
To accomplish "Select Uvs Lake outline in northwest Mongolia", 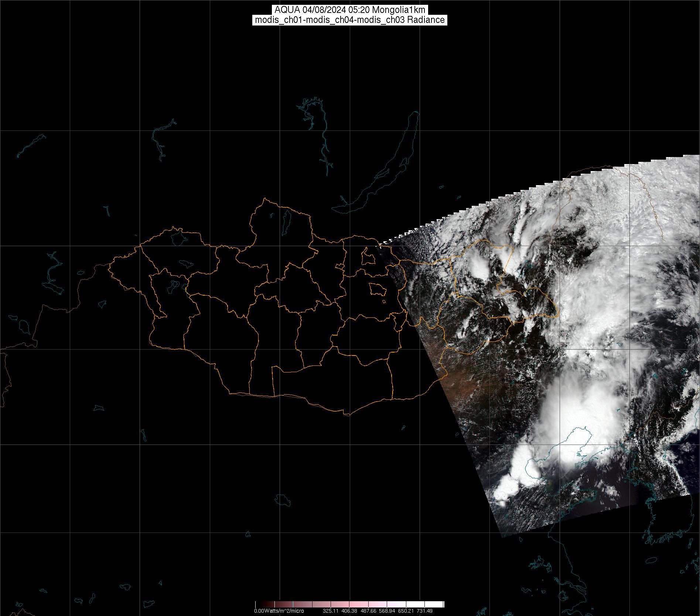I will tap(178, 238).
